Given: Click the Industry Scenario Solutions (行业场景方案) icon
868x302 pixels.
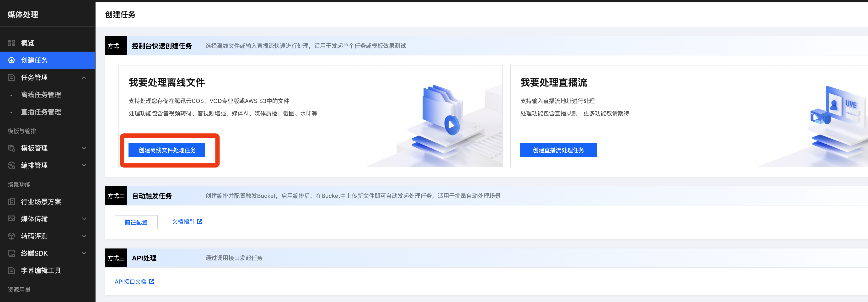Looking at the screenshot, I should (11, 202).
